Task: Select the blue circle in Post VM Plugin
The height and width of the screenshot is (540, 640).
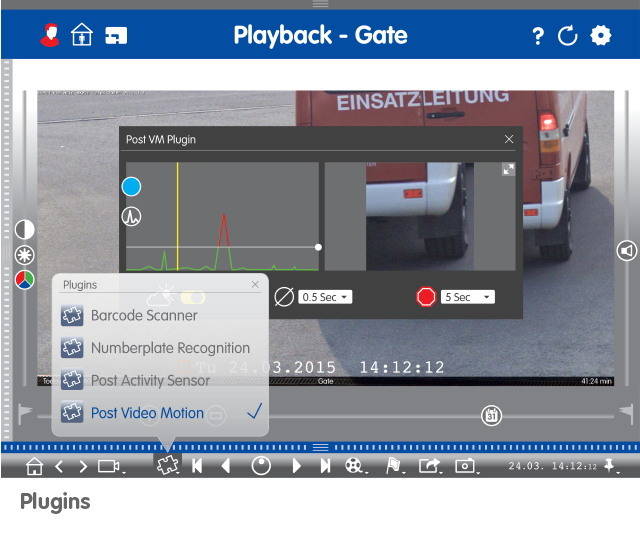Action: [131, 187]
